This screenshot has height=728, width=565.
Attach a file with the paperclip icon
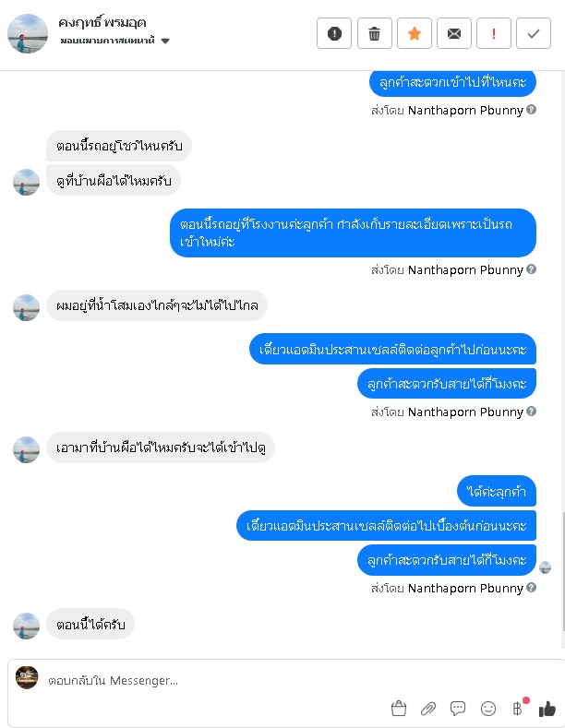click(x=428, y=709)
